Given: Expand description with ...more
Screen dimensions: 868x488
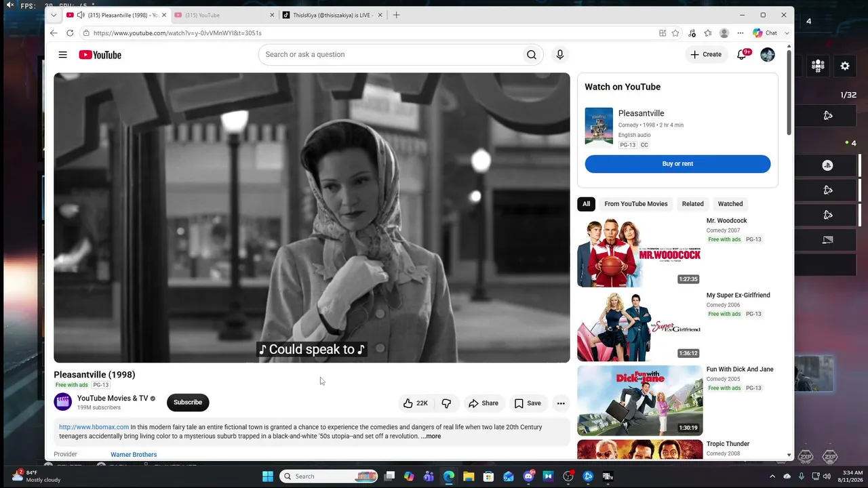Looking at the screenshot, I should tap(431, 436).
